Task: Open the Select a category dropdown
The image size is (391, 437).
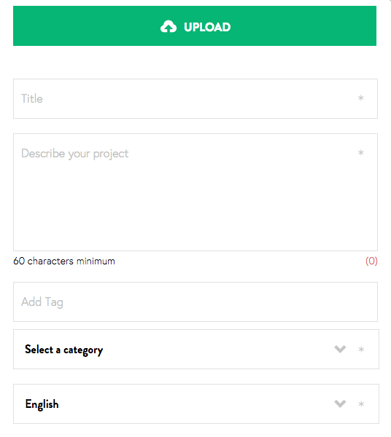Action: (196, 349)
